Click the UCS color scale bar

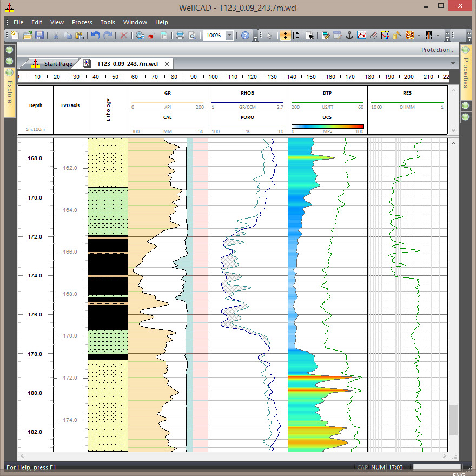pos(327,127)
